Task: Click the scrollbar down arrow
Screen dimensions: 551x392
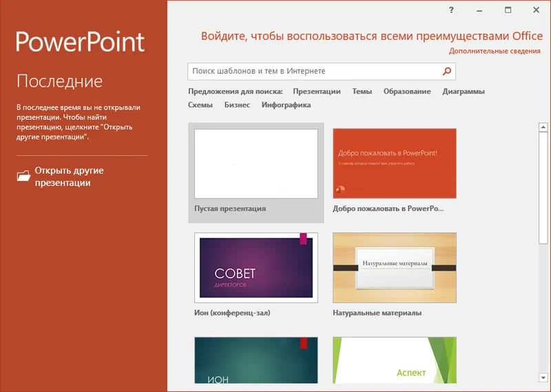Action: [x=543, y=378]
